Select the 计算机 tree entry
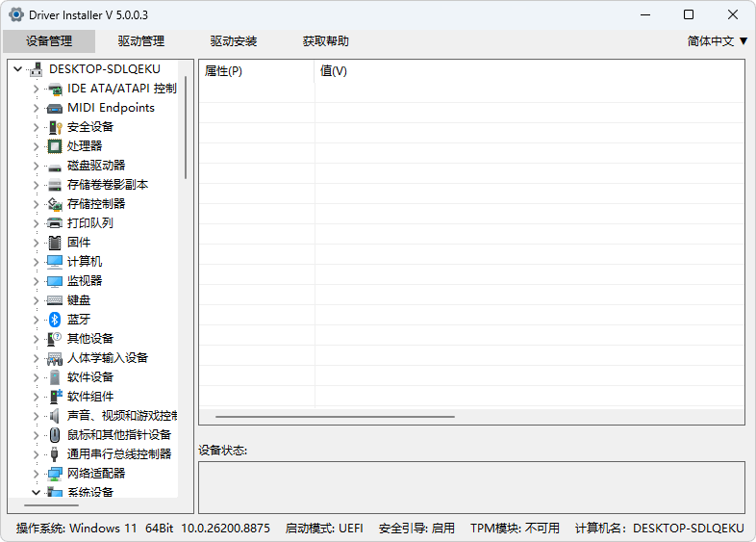The image size is (756, 542). click(85, 262)
